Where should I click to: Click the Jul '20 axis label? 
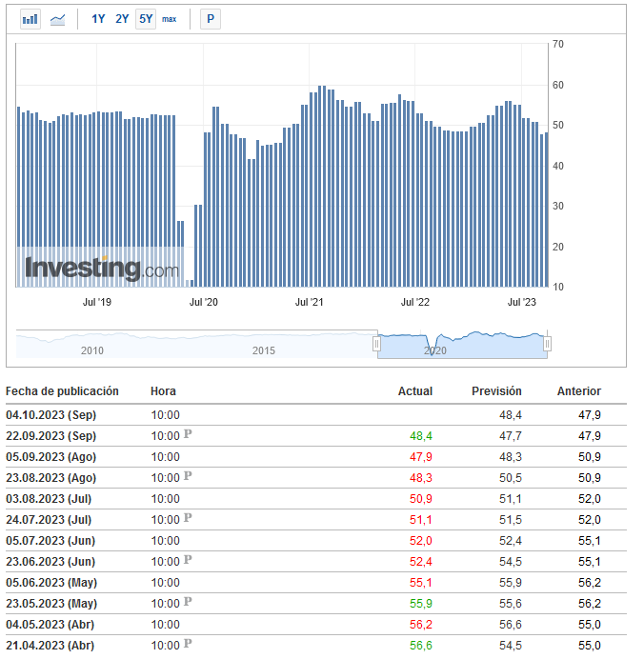[x=204, y=302]
